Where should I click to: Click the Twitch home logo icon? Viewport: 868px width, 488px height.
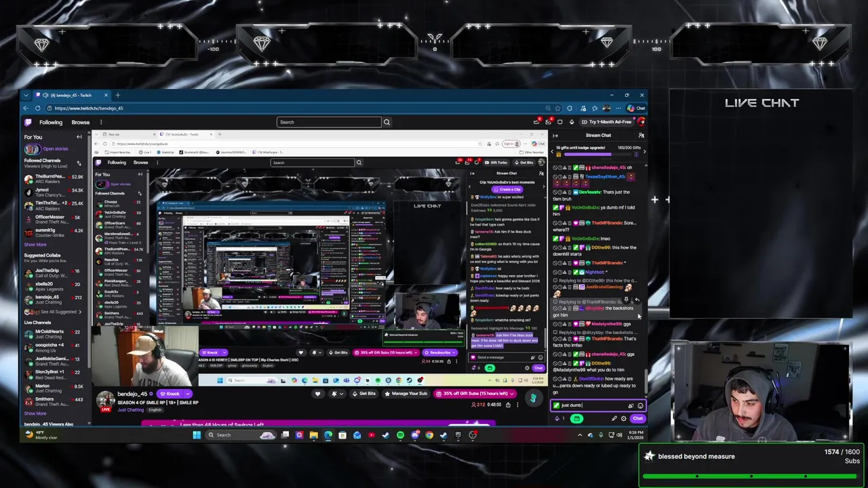(x=28, y=123)
